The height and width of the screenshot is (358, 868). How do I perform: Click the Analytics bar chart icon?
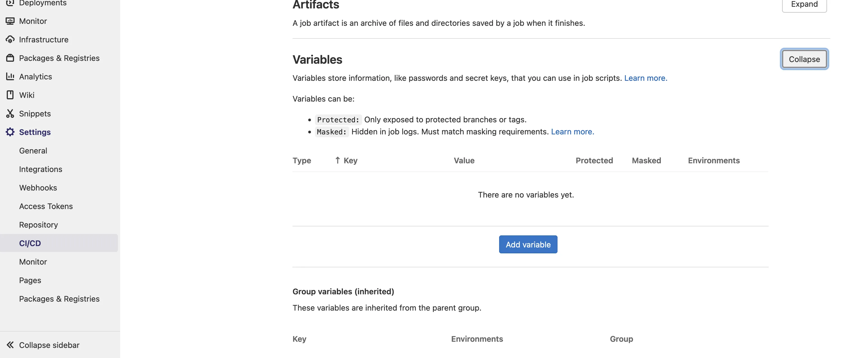coord(10,76)
